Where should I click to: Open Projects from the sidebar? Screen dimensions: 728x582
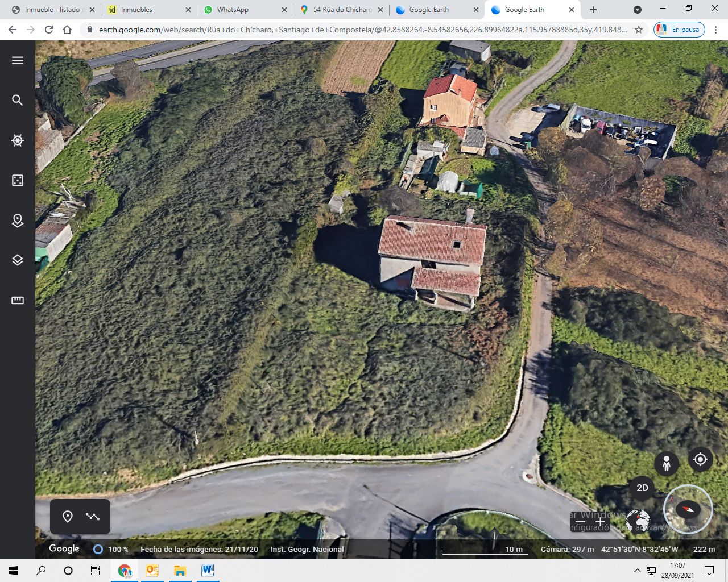click(x=17, y=221)
